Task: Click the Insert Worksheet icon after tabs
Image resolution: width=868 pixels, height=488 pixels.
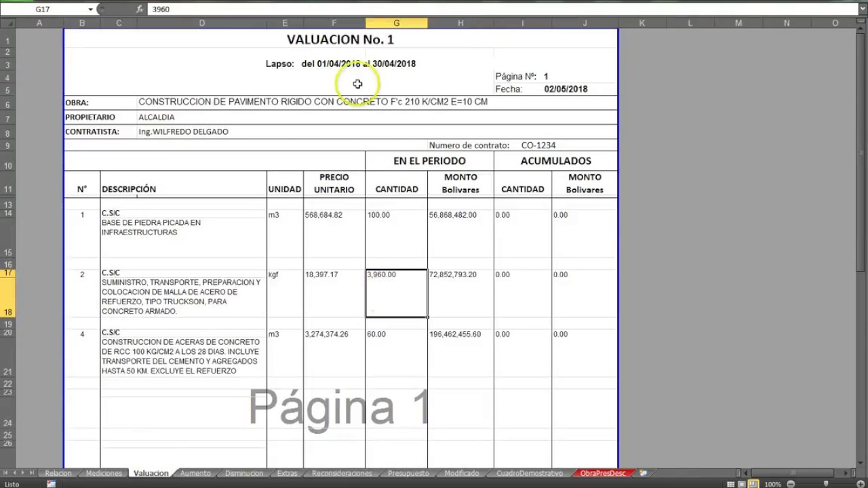Action: (644, 473)
